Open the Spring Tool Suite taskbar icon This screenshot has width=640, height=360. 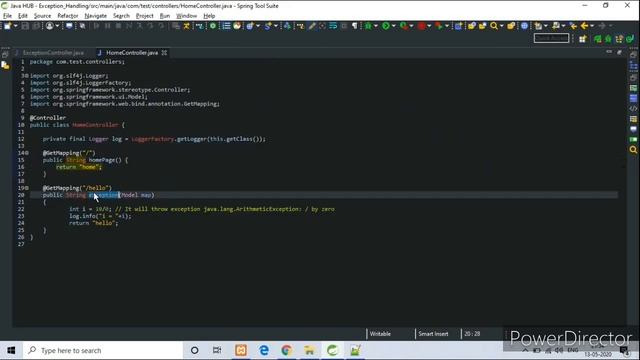tap(333, 350)
